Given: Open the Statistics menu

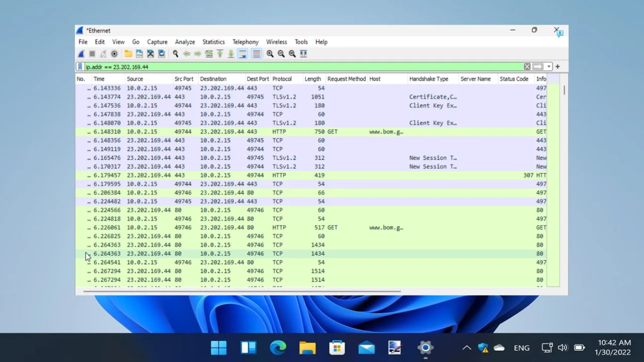Looking at the screenshot, I should click(x=213, y=42).
